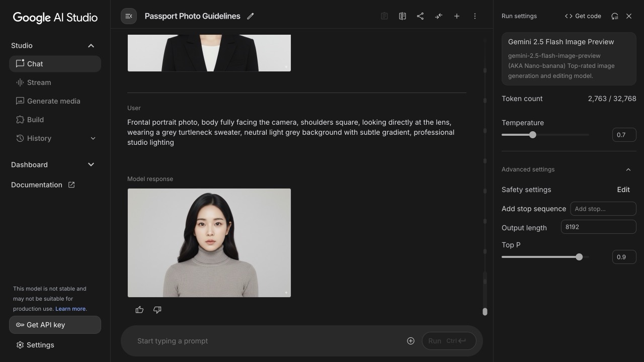The image size is (644, 362).
Task: Click the user prompt text about frontal portrait
Action: pyautogui.click(x=291, y=132)
